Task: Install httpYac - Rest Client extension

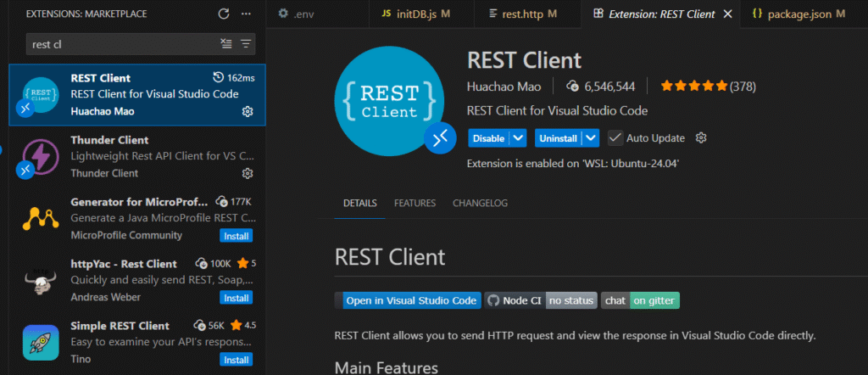Action: coord(236,298)
